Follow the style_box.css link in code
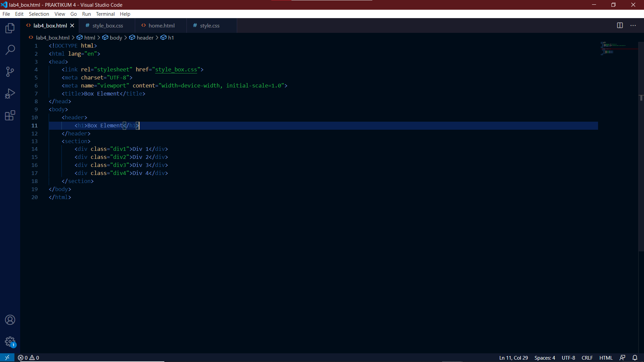Screen dimensions: 644x362 pos(176,69)
